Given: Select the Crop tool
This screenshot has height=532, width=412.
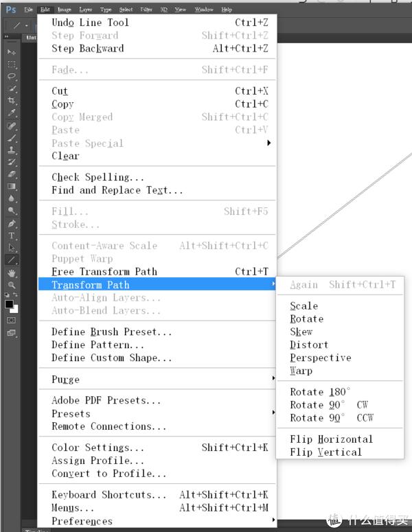Looking at the screenshot, I should pyautogui.click(x=12, y=101).
